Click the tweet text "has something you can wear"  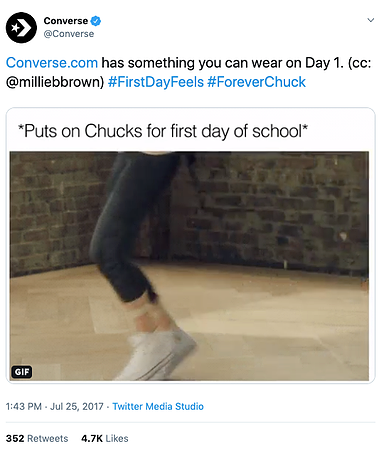pos(190,63)
